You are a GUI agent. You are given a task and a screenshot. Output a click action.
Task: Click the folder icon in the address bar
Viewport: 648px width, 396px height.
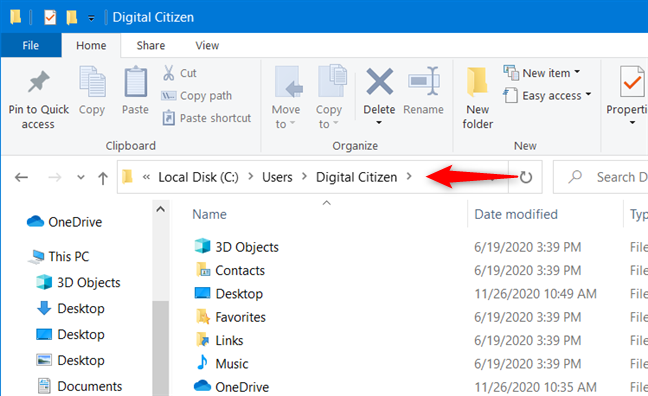128,177
